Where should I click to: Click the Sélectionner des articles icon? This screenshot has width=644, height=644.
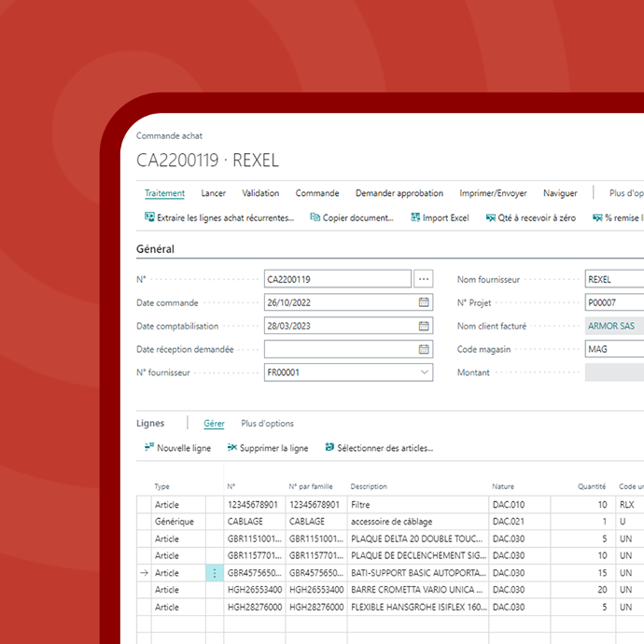329,448
